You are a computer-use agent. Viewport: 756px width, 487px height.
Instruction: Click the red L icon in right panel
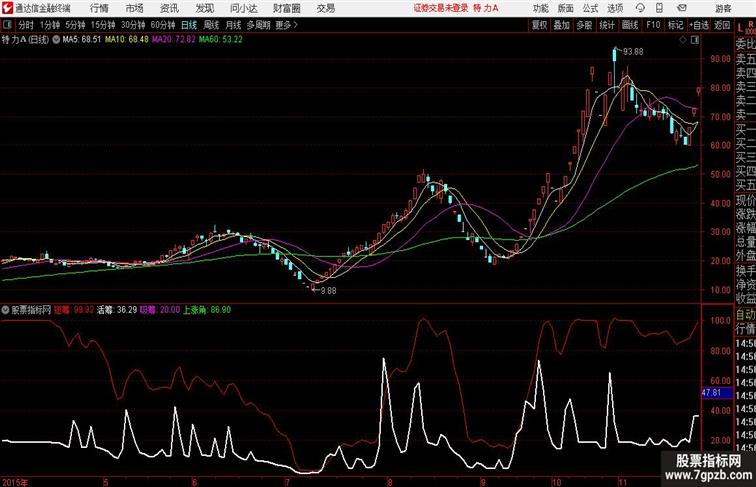click(740, 27)
